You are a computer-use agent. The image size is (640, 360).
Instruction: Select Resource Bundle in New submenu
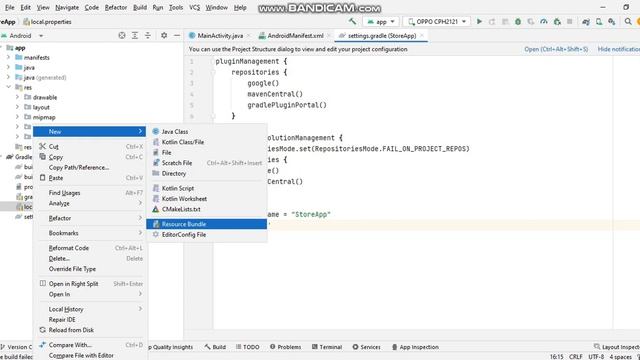[207, 224]
